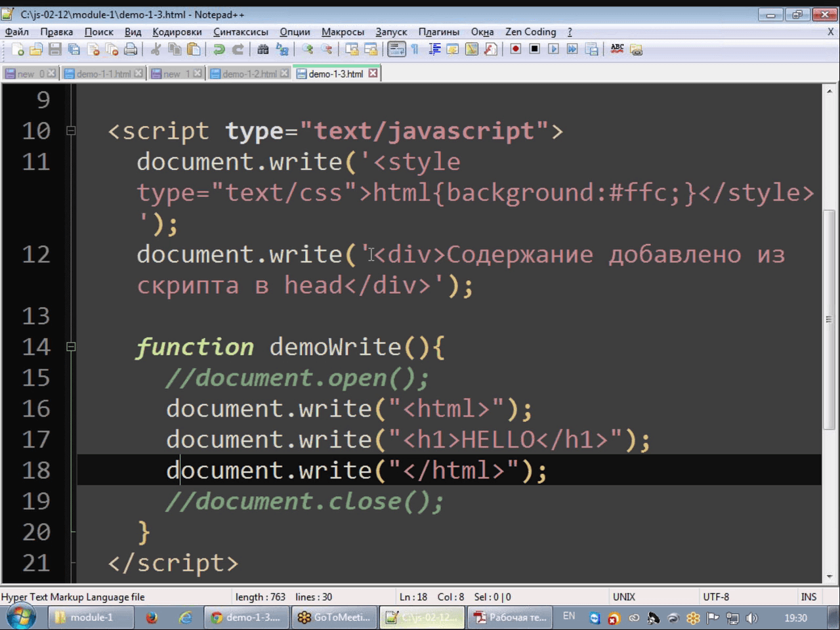840x630 pixels.
Task: Close the demo-1-2.html tab
Action: [284, 73]
